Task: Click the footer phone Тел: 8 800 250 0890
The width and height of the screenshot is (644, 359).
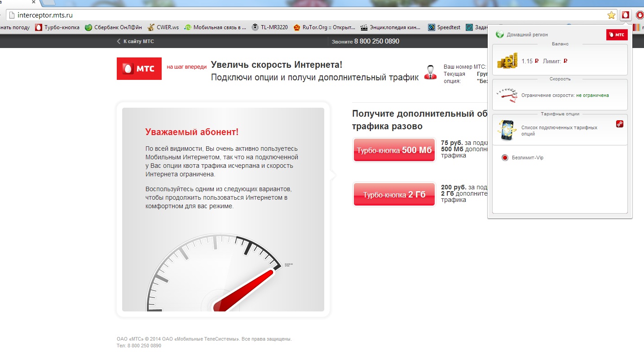Action: 139,346
